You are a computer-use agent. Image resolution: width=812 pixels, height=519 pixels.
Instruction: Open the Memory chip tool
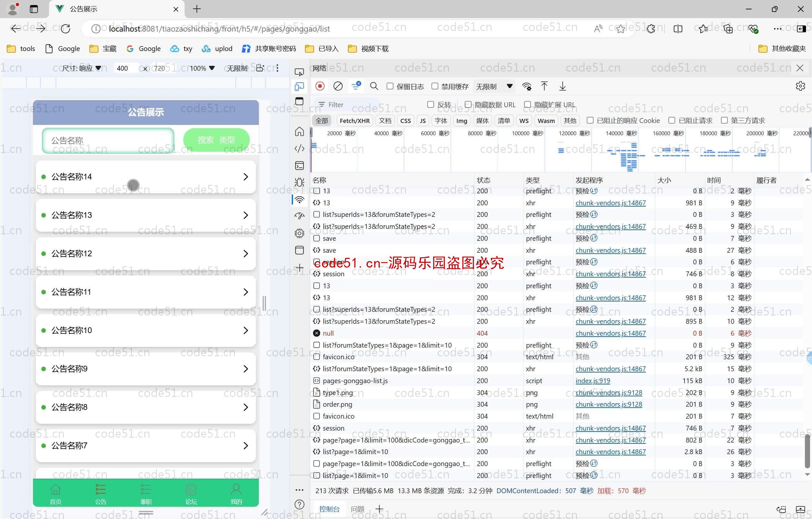[299, 233]
